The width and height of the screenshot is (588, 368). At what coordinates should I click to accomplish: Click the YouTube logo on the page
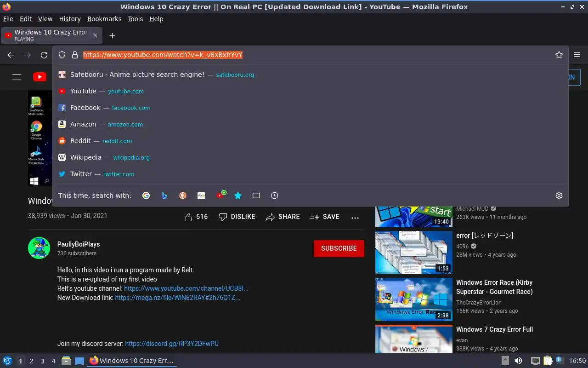tap(40, 77)
